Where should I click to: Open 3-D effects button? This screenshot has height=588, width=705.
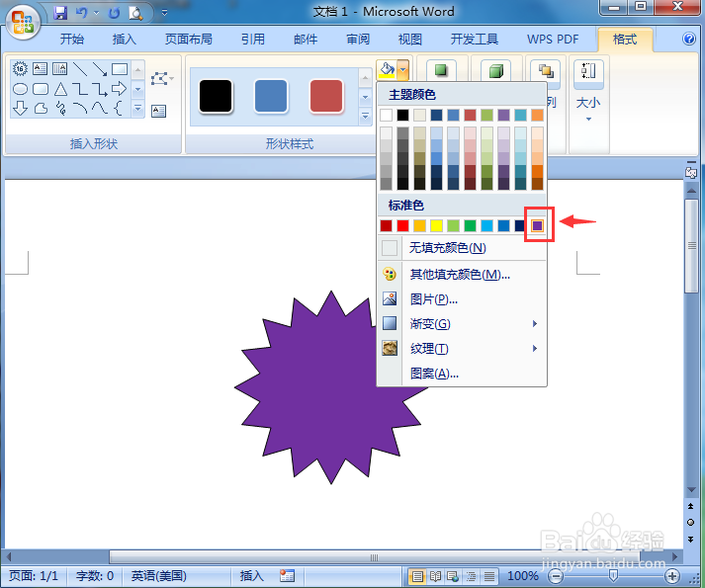coord(496,70)
